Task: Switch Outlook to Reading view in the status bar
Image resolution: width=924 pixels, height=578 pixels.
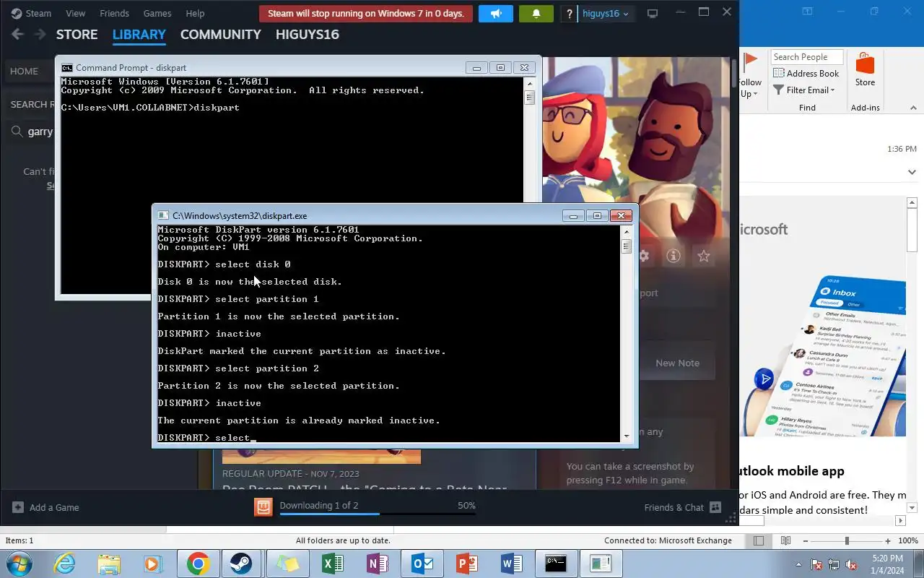Action: 785,540
